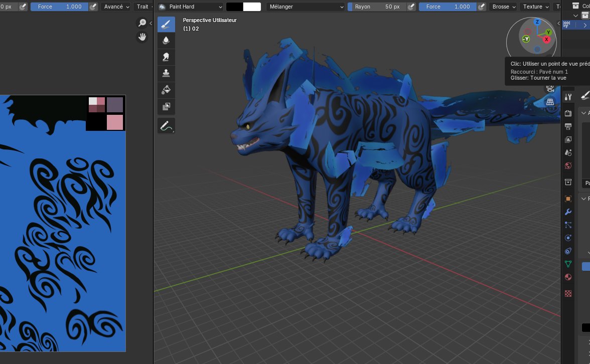Open the World properties tab (red globe)
This screenshot has width=590, height=364.
point(568,166)
